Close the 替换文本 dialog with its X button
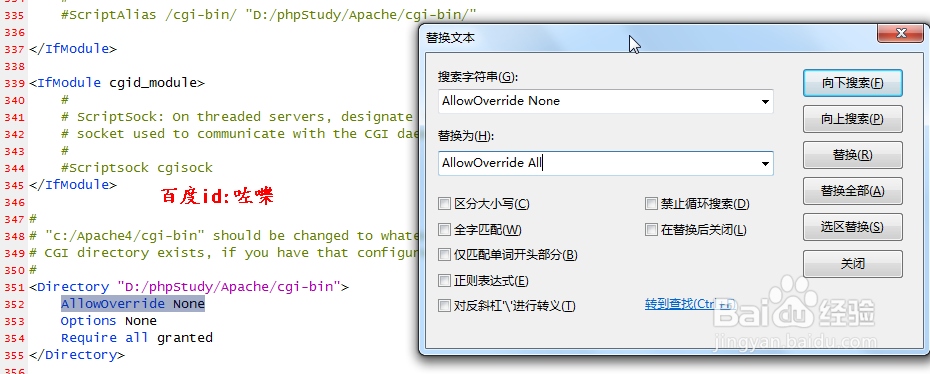Image resolution: width=930 pixels, height=374 pixels. (x=900, y=33)
